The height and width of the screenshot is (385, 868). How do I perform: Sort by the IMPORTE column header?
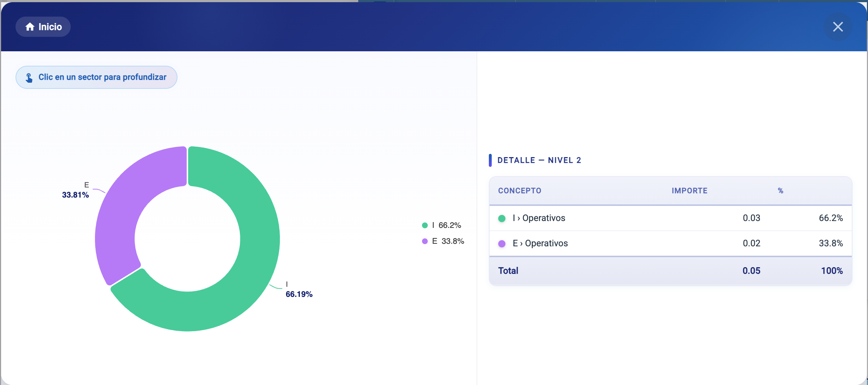click(x=689, y=191)
